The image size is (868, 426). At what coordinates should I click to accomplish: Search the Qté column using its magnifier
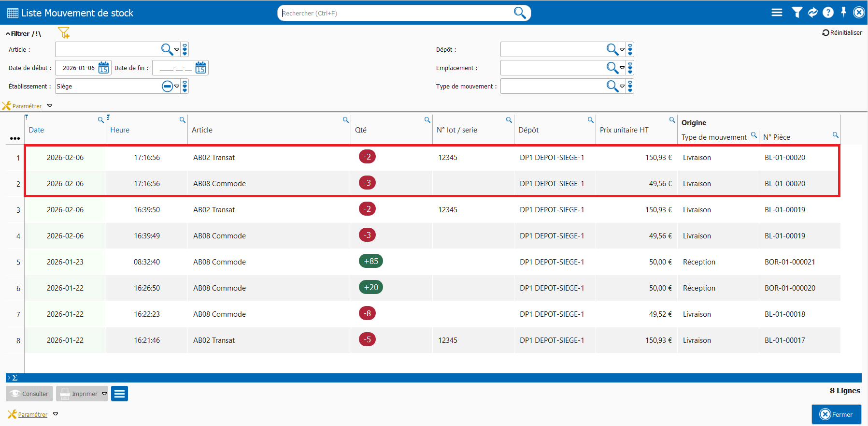(427, 120)
